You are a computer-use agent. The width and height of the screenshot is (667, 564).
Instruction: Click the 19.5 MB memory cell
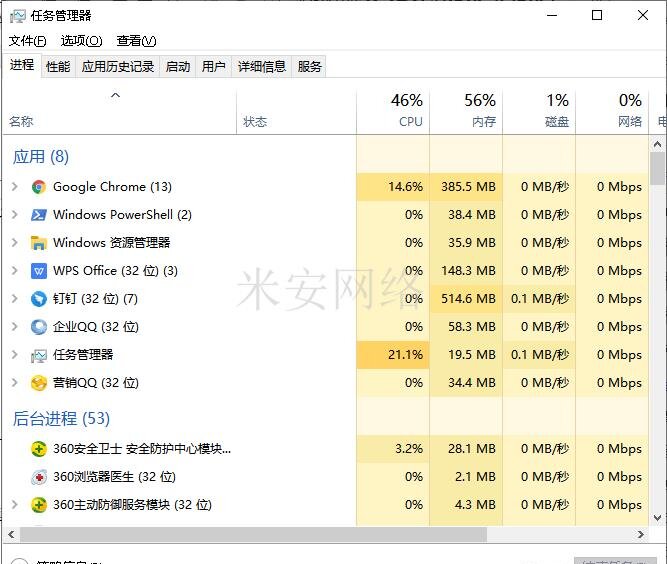(466, 355)
